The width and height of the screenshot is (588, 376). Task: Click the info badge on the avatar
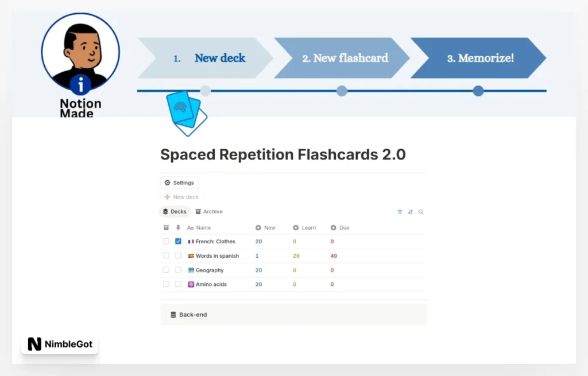point(81,85)
